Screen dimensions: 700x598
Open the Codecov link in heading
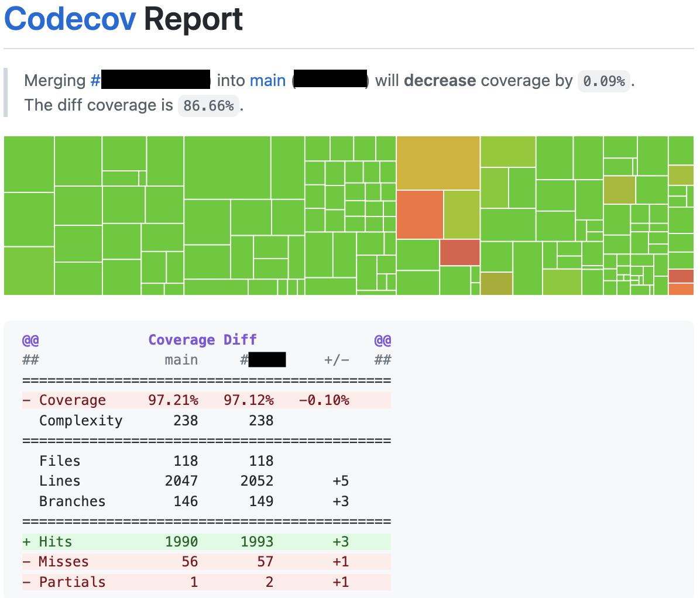pos(70,19)
